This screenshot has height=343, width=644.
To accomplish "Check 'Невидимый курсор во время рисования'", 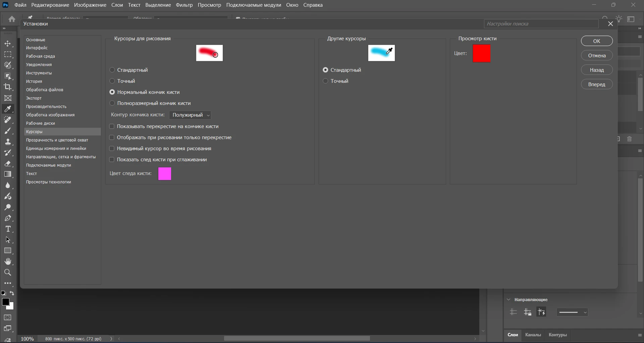I will 112,149.
